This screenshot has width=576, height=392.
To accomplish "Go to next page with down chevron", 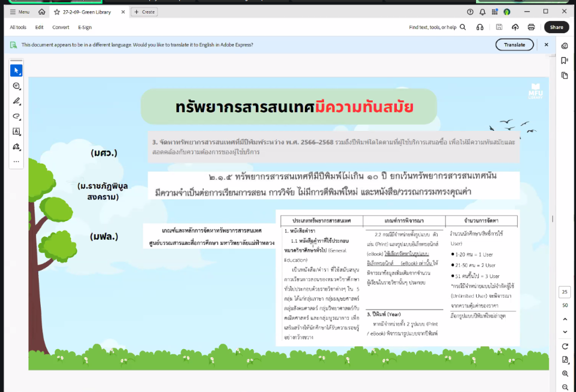I will click(x=565, y=331).
